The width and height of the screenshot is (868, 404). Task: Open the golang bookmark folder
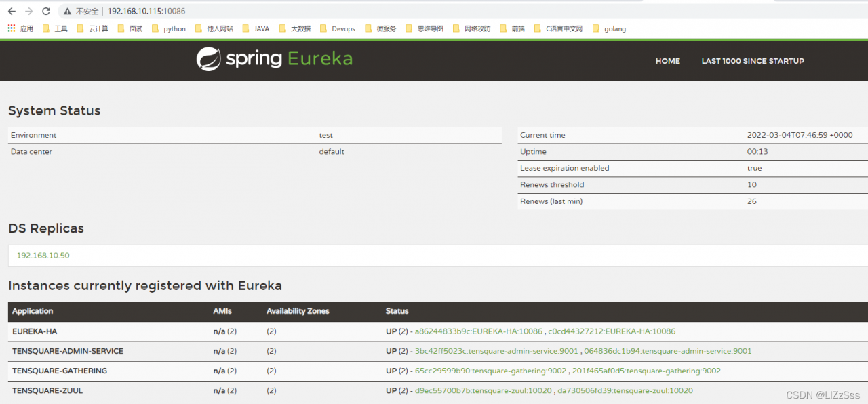point(609,28)
